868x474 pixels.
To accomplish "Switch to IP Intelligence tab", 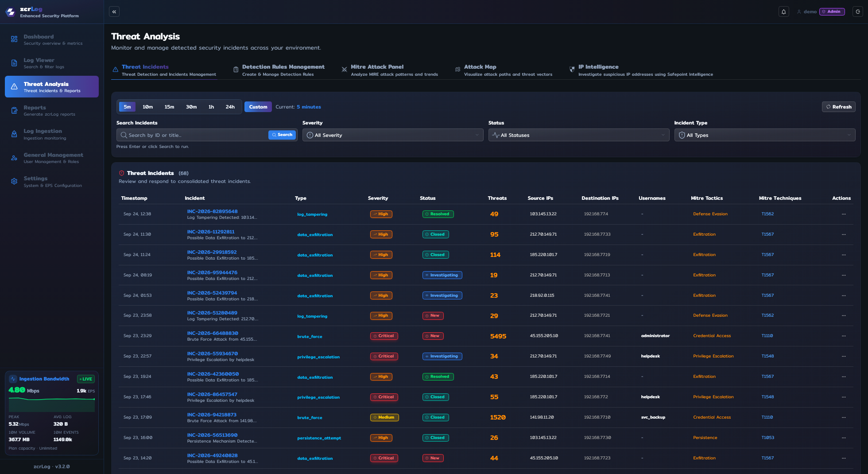I will click(x=641, y=70).
